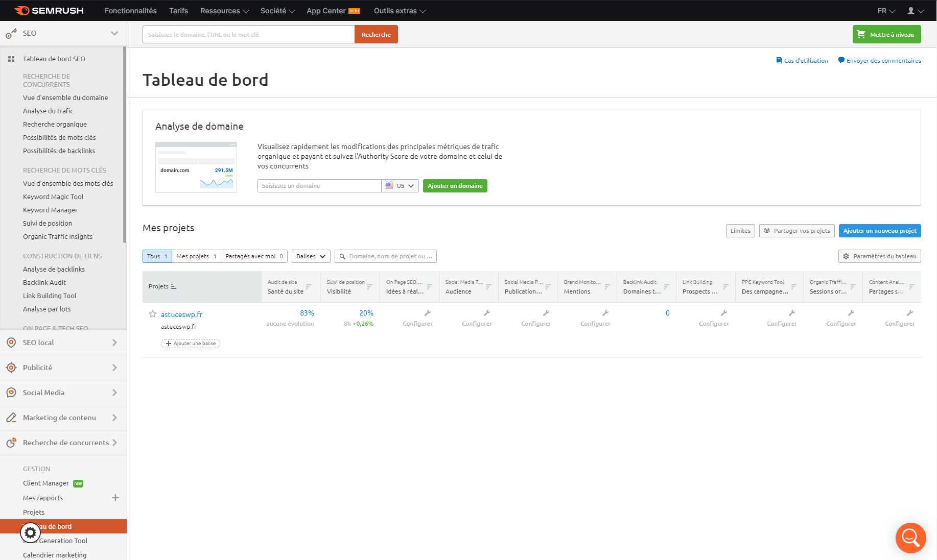Viewport: 937px width, 560px height.
Task: Open Keyword Magic Tool in sidebar
Action: [x=53, y=197]
